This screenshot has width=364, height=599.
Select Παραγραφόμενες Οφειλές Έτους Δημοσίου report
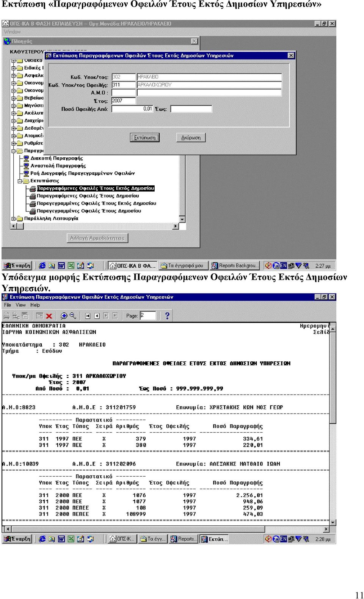pos(88,196)
